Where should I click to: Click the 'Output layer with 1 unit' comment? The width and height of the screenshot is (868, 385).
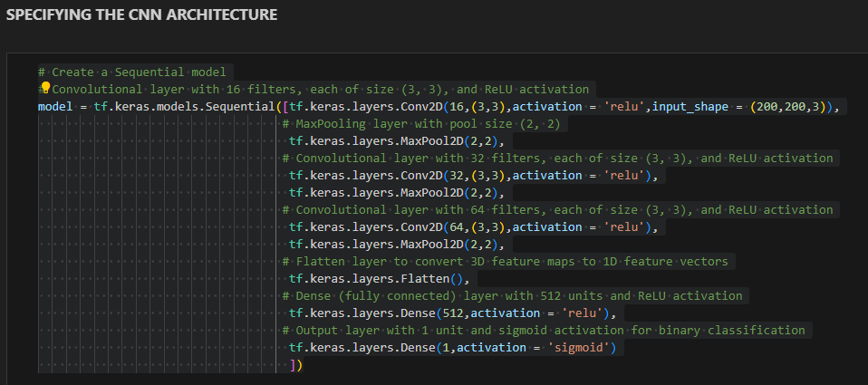click(545, 331)
